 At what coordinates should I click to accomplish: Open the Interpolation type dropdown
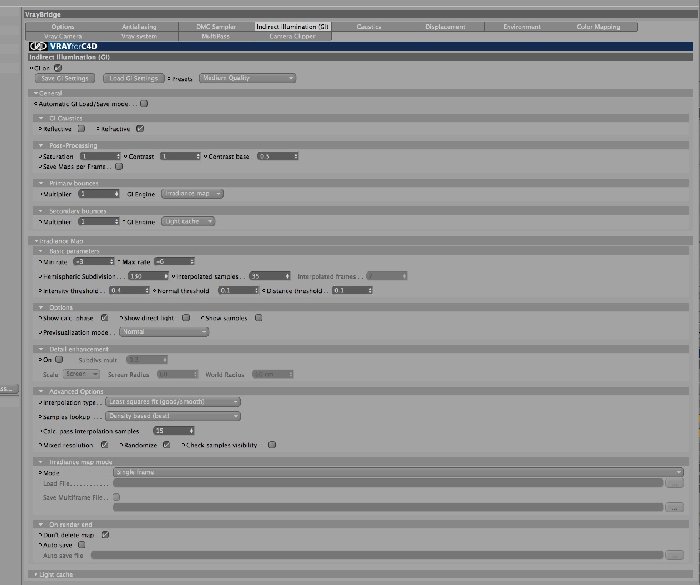[x=173, y=402]
